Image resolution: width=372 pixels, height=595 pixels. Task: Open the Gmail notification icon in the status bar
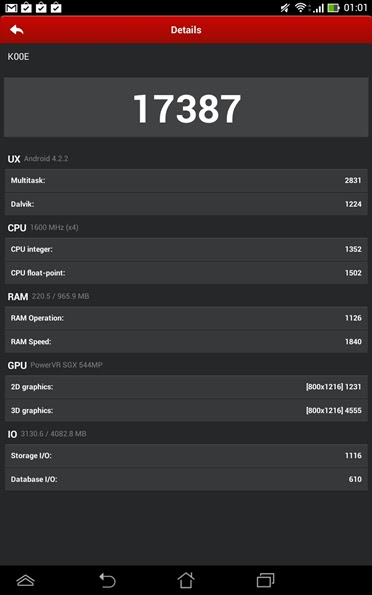click(x=11, y=7)
